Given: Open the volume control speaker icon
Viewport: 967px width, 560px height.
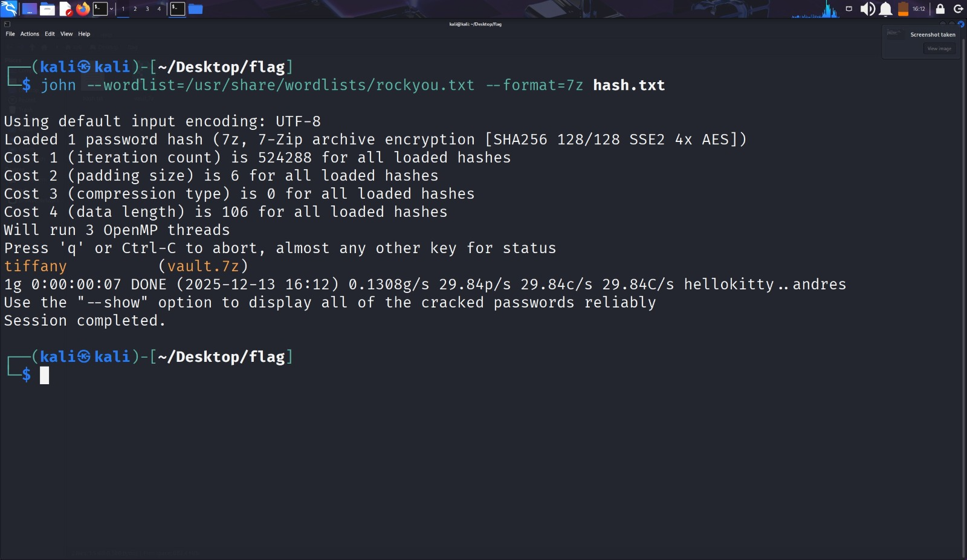Looking at the screenshot, I should [x=867, y=8].
